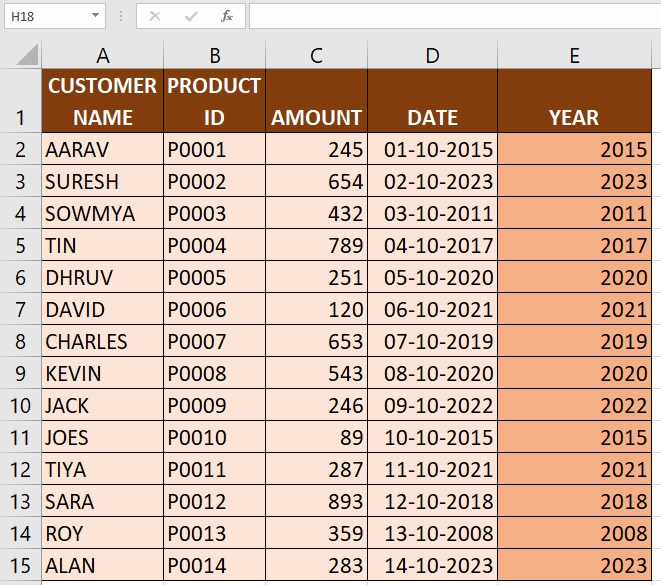Select row 8 header
661x585 pixels.
20,342
